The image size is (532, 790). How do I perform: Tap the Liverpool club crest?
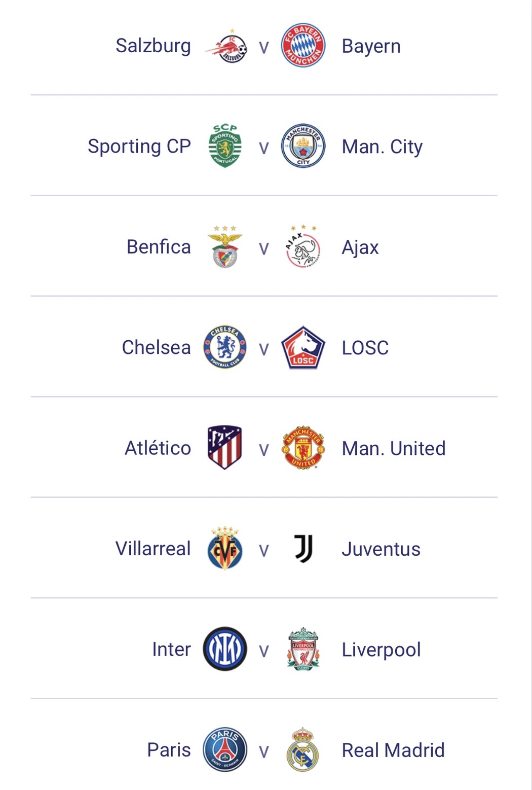point(303,649)
